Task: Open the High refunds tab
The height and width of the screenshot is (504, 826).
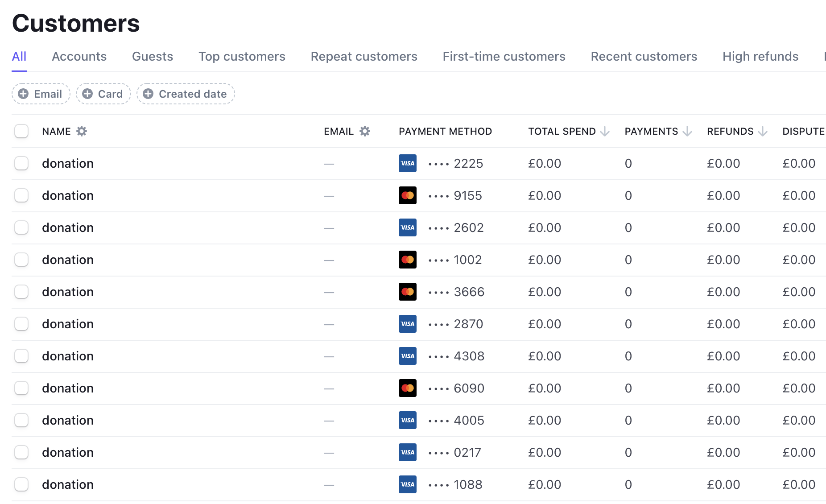Action: [760, 56]
